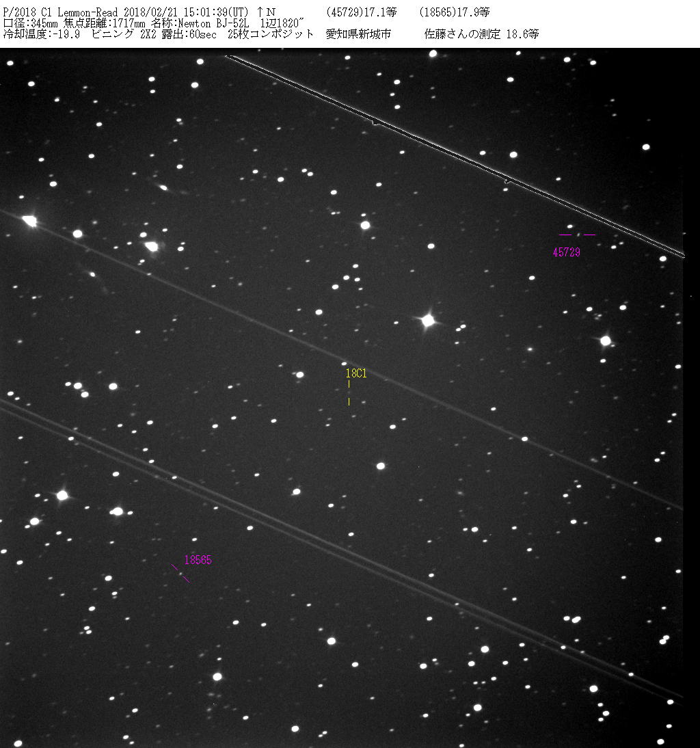Viewport: 700px width, 748px height.
Task: Click the north arrow ↑N in header
Action: (267, 12)
